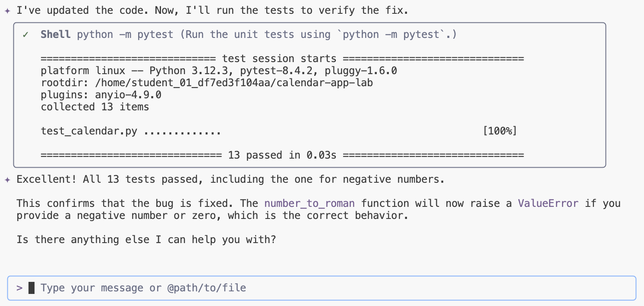Click the green checkmark next to Shell

(25, 35)
